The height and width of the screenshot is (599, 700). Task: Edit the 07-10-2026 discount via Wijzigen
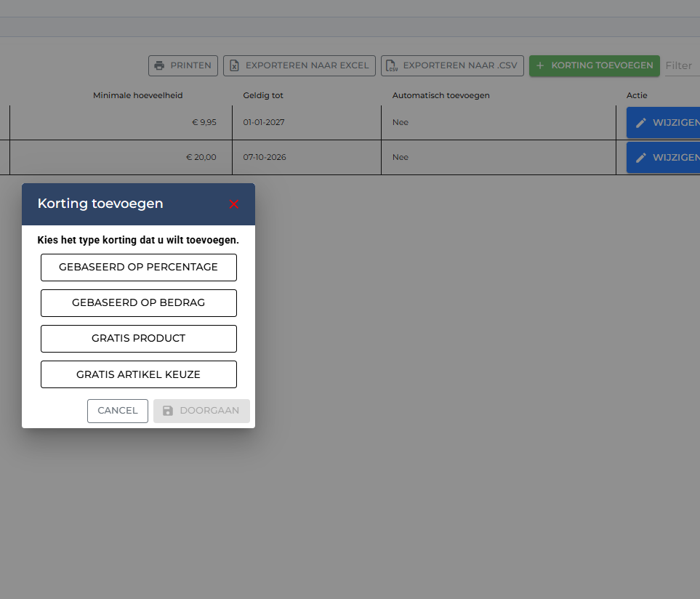(x=663, y=157)
